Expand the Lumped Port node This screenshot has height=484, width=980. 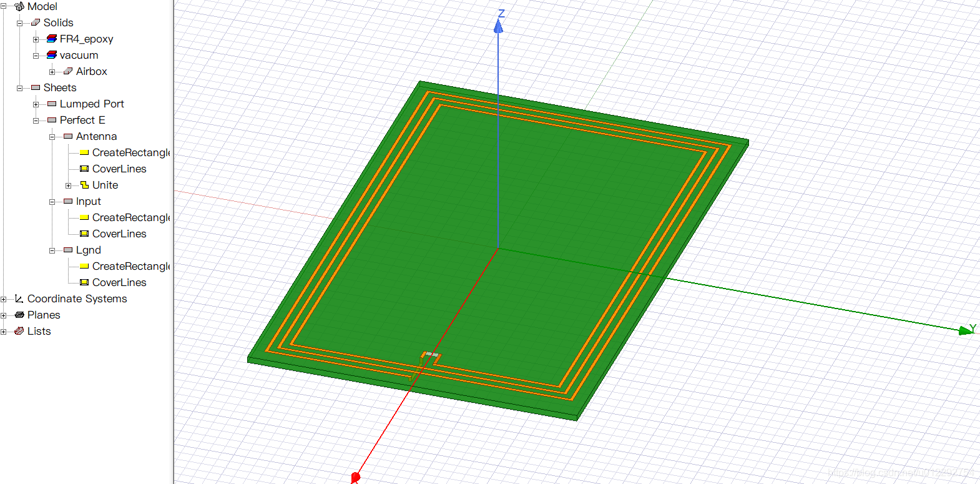(36, 104)
